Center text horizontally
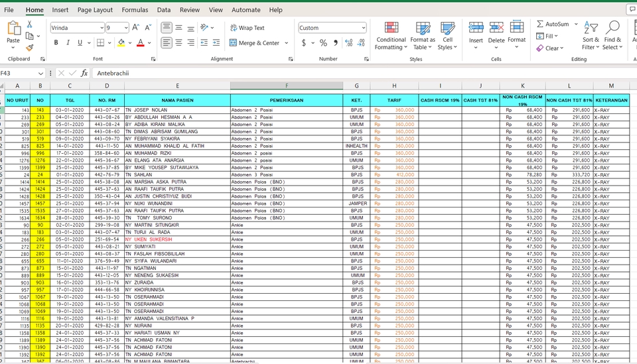The width and height of the screenshot is (637, 364). click(x=178, y=42)
